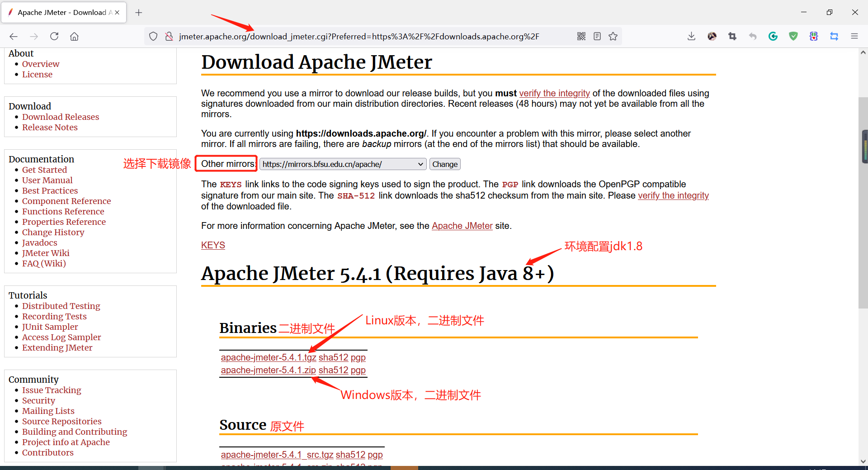
Task: Open the Apache JMeter site link
Action: coord(462,226)
